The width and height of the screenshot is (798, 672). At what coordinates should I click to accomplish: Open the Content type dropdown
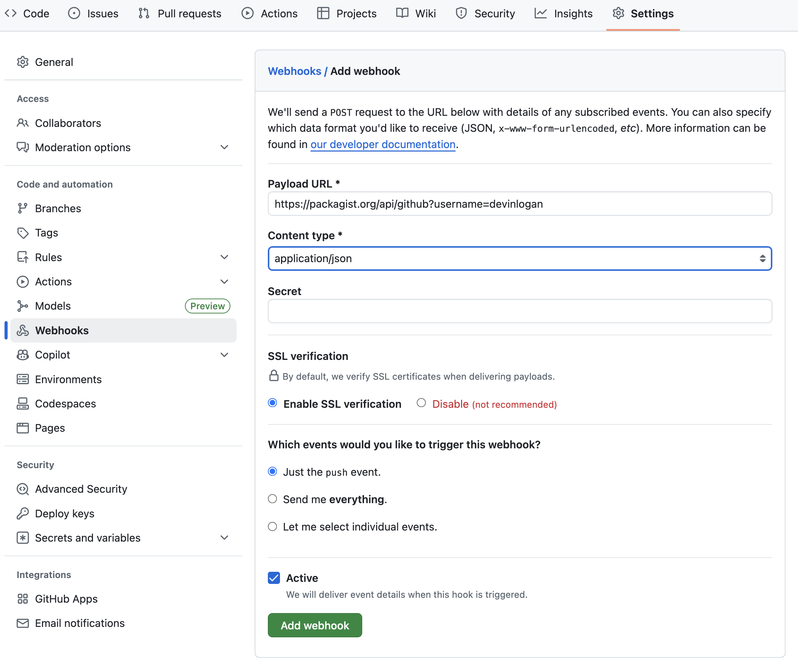pyautogui.click(x=519, y=258)
